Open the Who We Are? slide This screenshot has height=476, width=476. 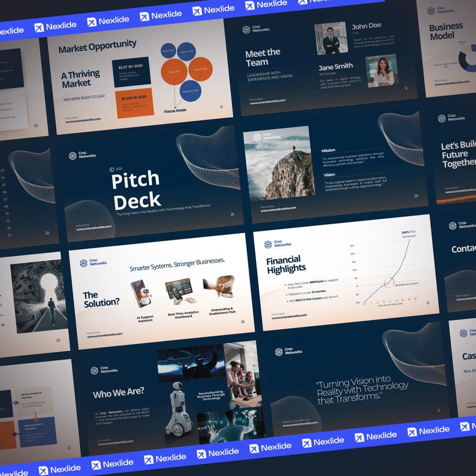point(172,397)
